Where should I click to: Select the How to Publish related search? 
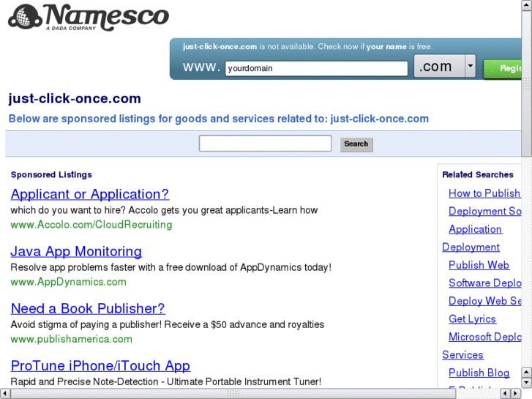pos(484,193)
